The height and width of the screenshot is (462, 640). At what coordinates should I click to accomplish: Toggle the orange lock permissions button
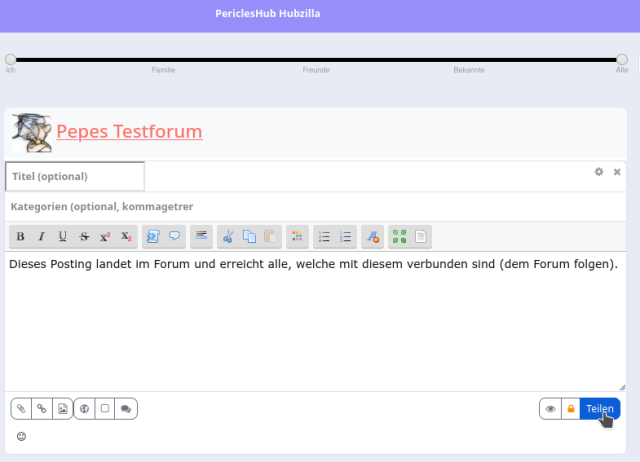coord(571,409)
